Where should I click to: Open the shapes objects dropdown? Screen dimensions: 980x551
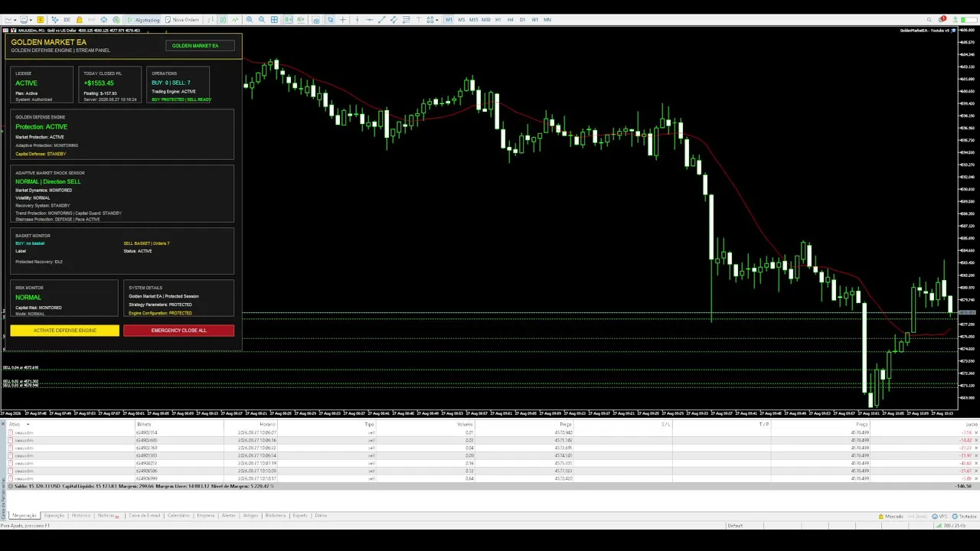pos(433,20)
